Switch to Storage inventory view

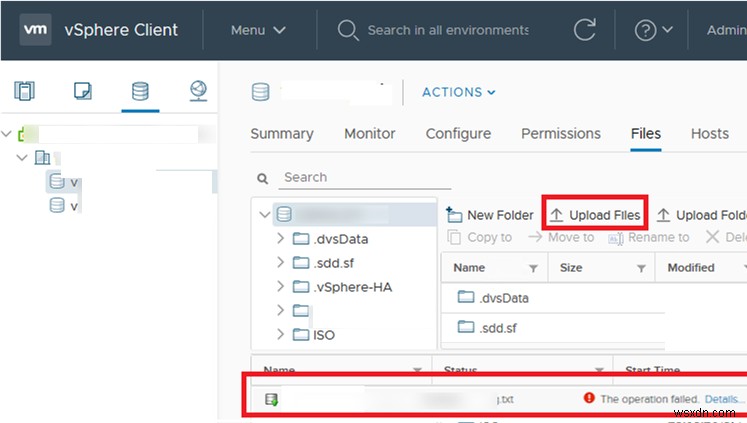[140, 91]
